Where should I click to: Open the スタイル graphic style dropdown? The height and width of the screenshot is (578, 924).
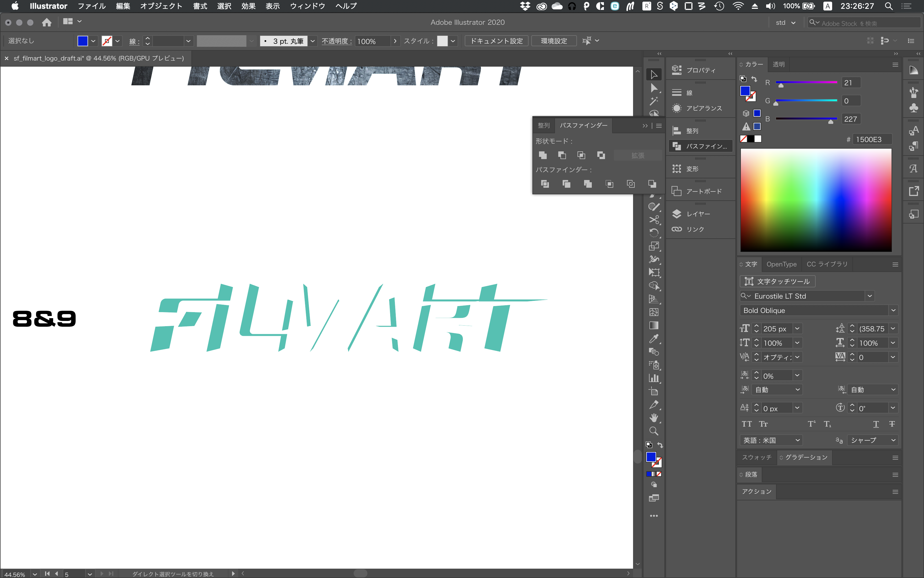[453, 41]
